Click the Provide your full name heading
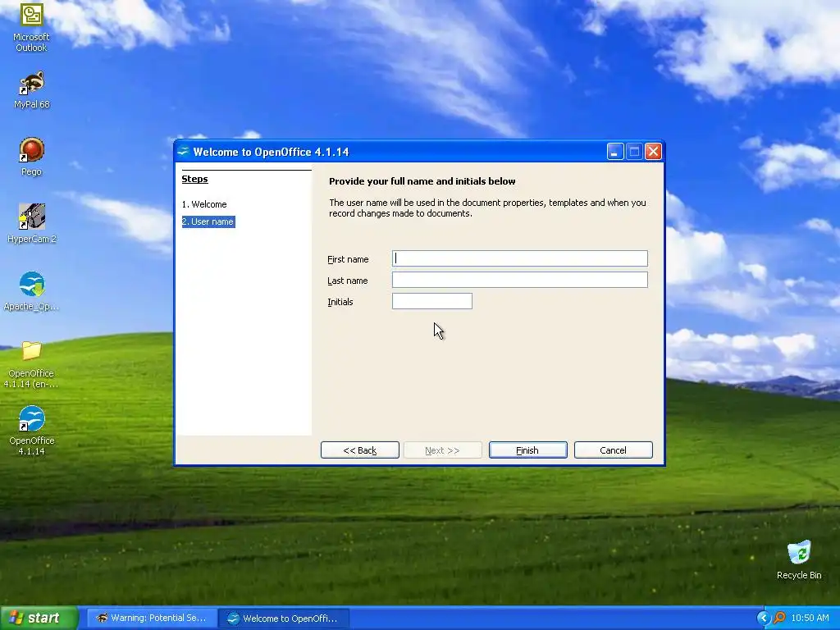The width and height of the screenshot is (840, 630). point(422,181)
